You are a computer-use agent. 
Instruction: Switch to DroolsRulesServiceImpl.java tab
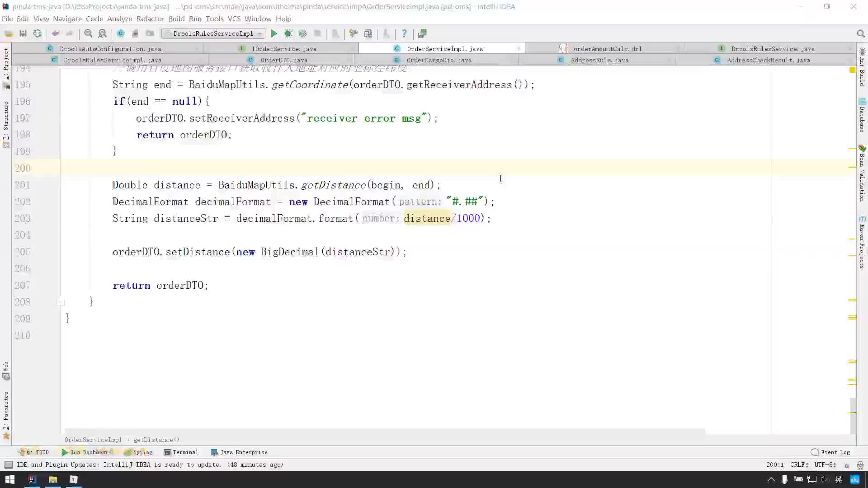coord(112,60)
